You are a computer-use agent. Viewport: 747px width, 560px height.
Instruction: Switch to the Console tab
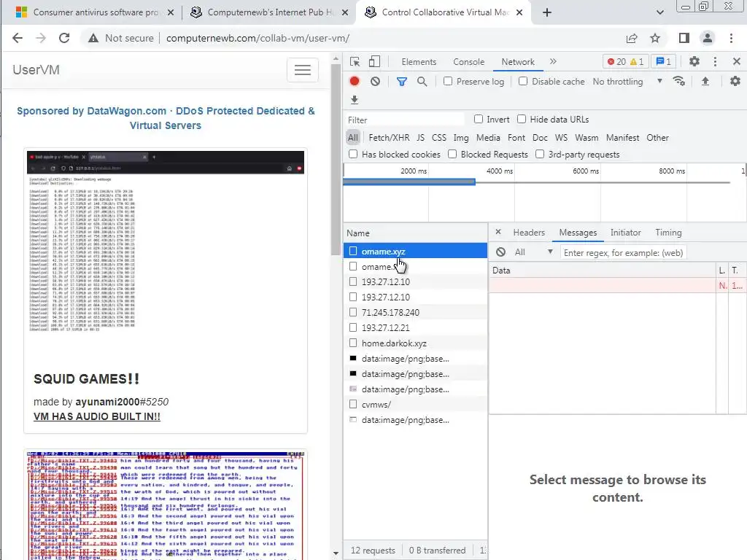coord(469,61)
